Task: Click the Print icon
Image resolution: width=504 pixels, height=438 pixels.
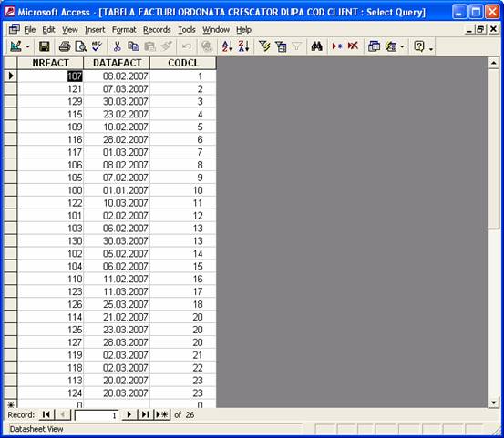Action: 65,46
